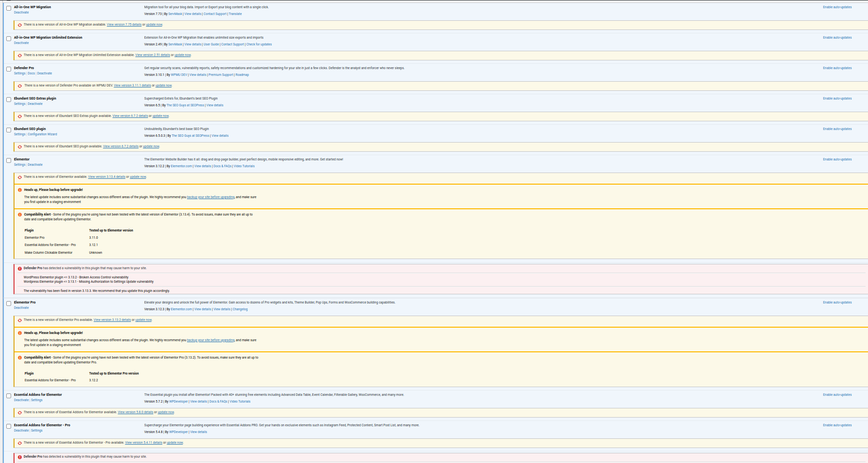Click update icon in Elementor Pro update notice
Screen dimensions: 868x463
coord(20,320)
